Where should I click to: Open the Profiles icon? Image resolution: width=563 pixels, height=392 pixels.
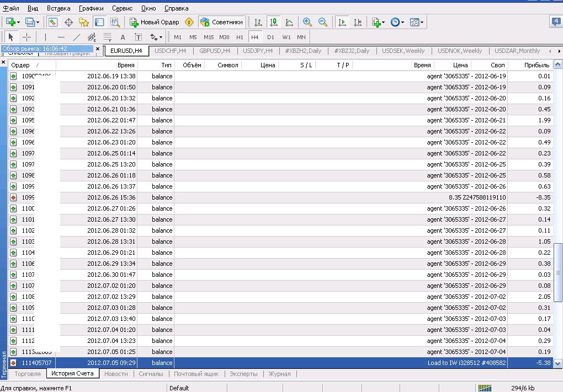pyautogui.click(x=29, y=22)
